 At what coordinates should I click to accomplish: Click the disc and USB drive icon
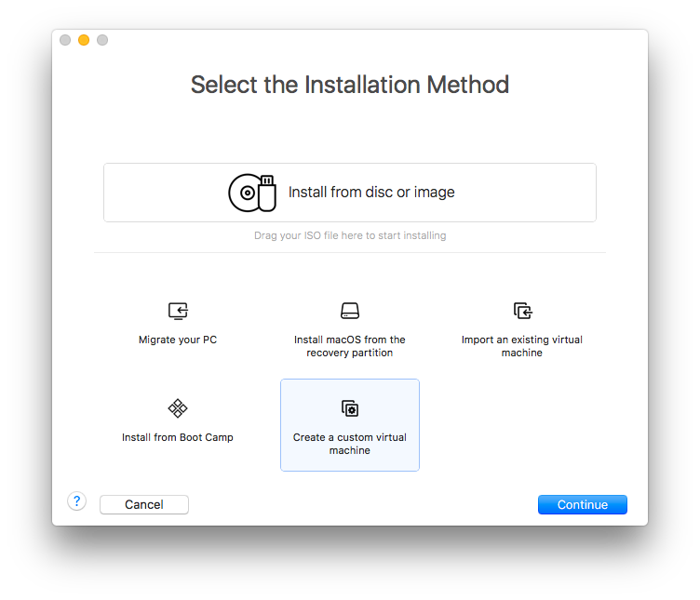click(x=252, y=193)
